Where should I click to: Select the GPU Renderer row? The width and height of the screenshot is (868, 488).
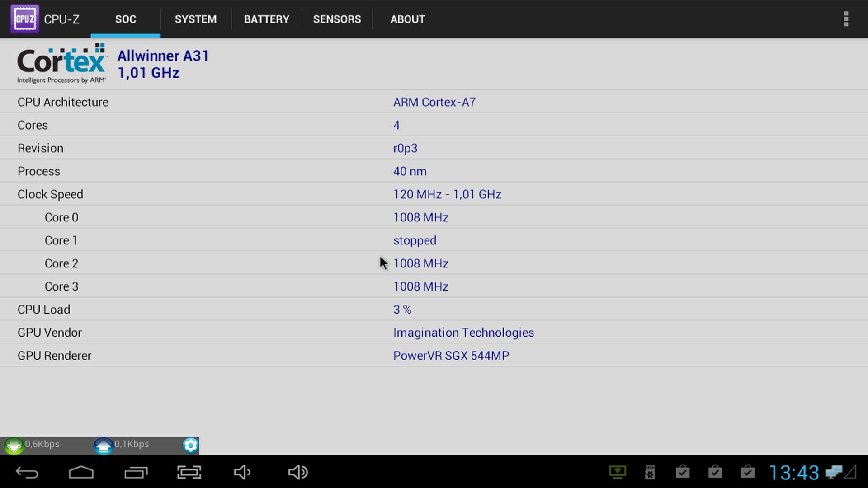[434, 356]
